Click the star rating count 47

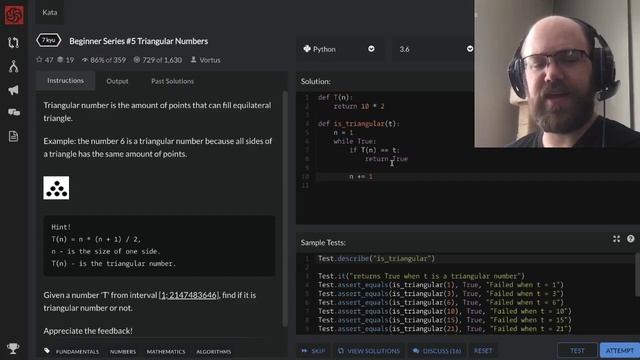click(x=44, y=60)
